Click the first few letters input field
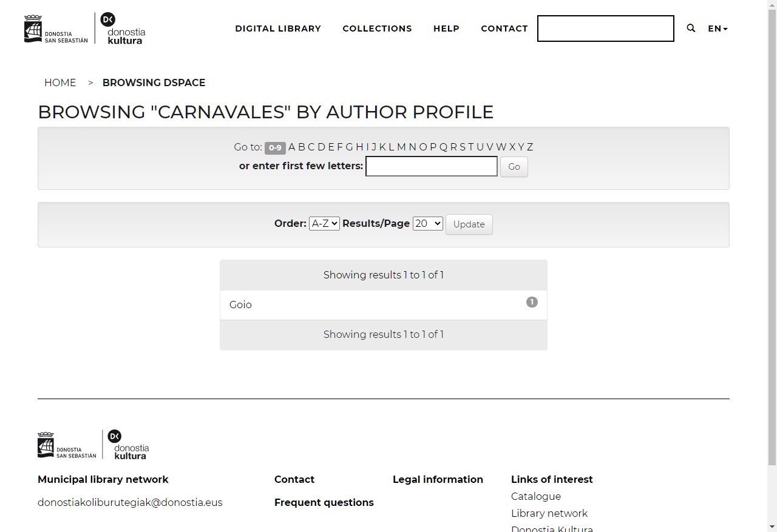This screenshot has height=532, width=777. click(x=431, y=166)
